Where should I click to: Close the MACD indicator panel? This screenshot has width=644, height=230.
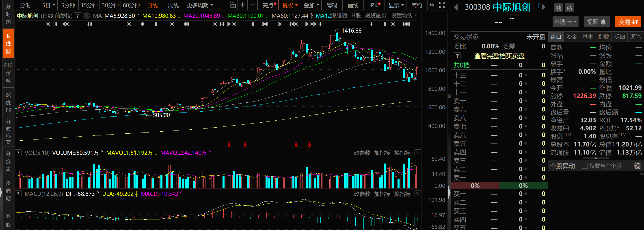tap(418, 194)
